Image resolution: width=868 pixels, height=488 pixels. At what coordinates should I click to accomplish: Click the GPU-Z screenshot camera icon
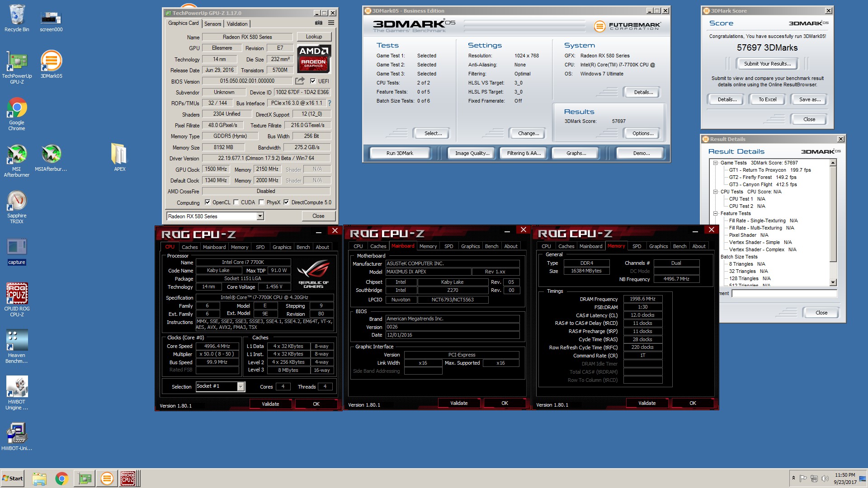319,23
